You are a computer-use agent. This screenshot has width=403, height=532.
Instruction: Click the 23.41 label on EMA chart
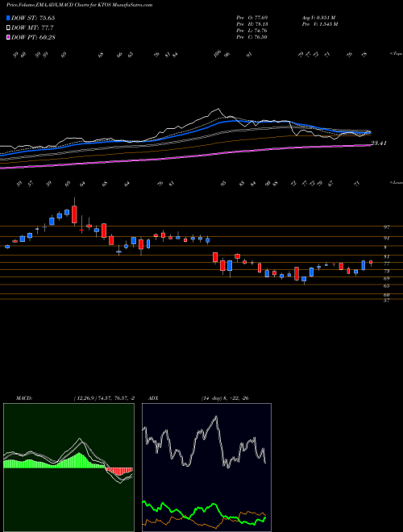[379, 143]
